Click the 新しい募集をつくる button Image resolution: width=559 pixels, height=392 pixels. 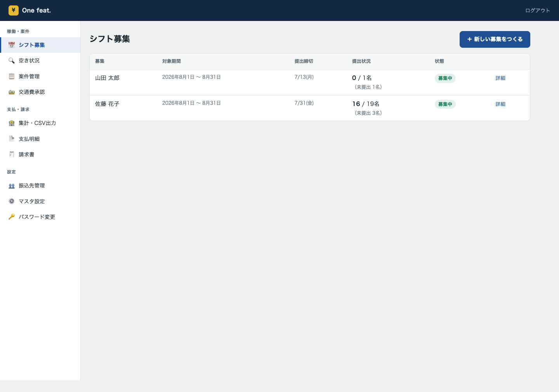pyautogui.click(x=495, y=39)
